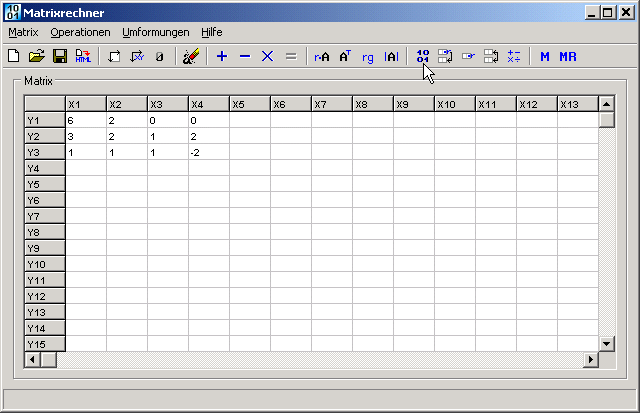
Task: Select column header X7
Action: point(331,104)
